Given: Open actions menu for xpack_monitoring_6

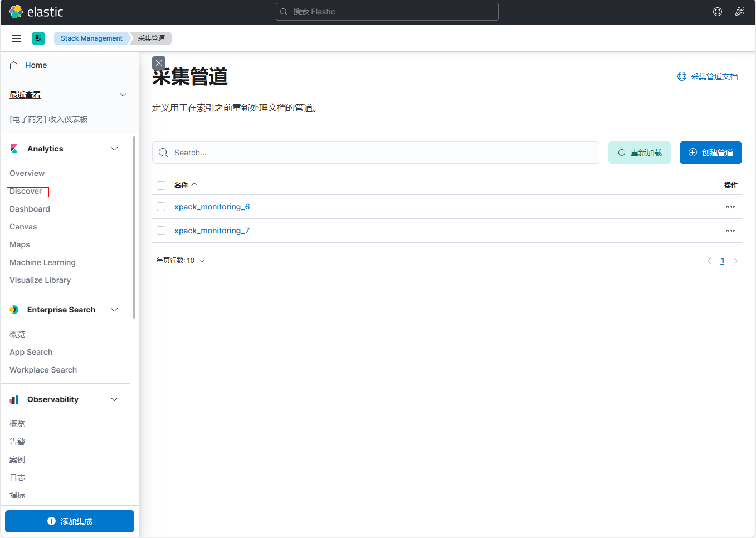Looking at the screenshot, I should tap(730, 207).
